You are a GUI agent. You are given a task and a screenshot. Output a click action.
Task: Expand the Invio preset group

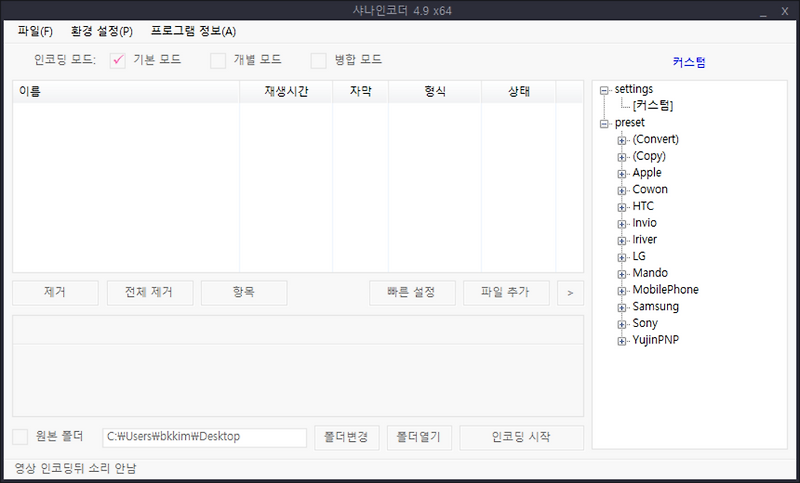[x=621, y=224]
